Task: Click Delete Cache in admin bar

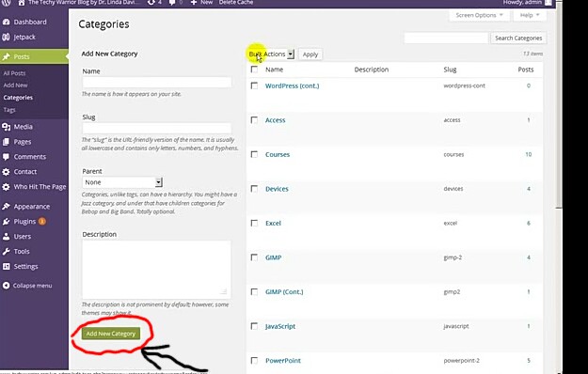Action: tap(236, 2)
